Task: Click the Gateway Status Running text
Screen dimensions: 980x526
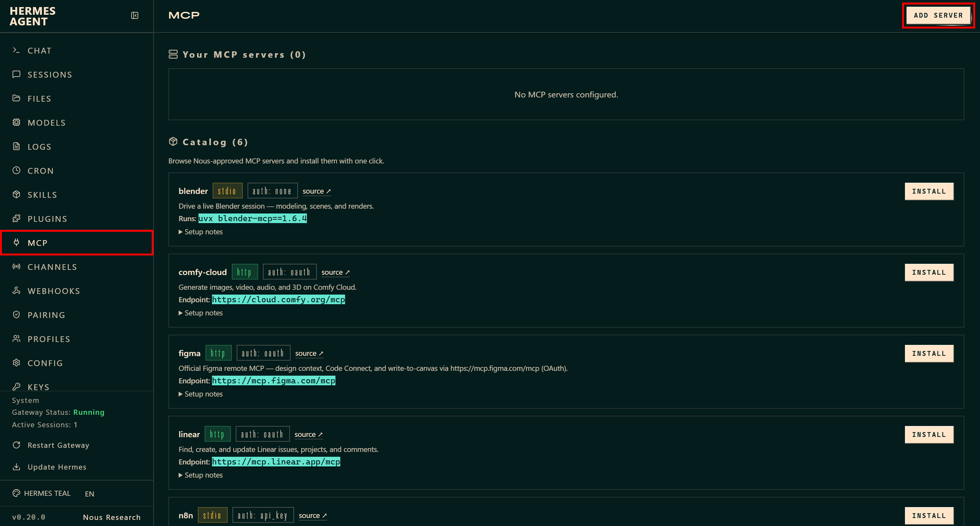Action: coord(58,412)
